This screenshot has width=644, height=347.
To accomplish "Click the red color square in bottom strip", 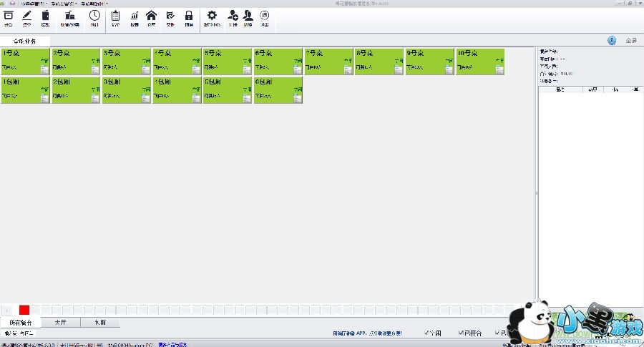I will tap(24, 310).
